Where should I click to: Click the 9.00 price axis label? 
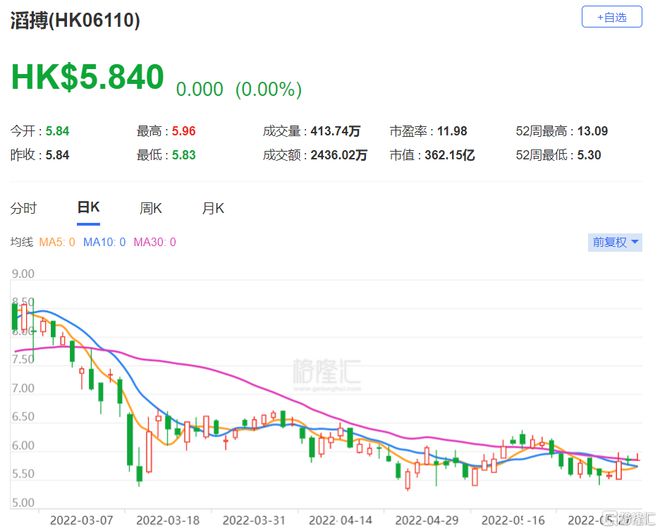[x=23, y=274]
